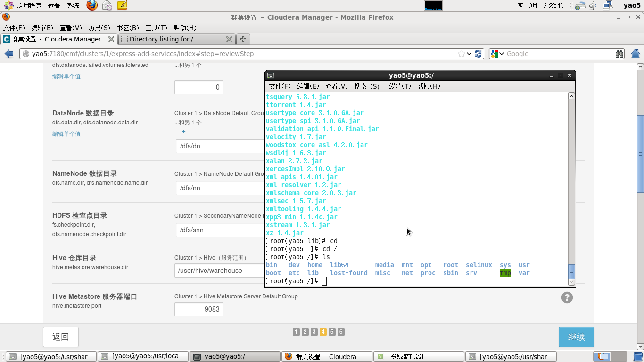Click the terminal scrollbar down arrow
Image resolution: width=644 pixels, height=362 pixels.
[x=571, y=282]
